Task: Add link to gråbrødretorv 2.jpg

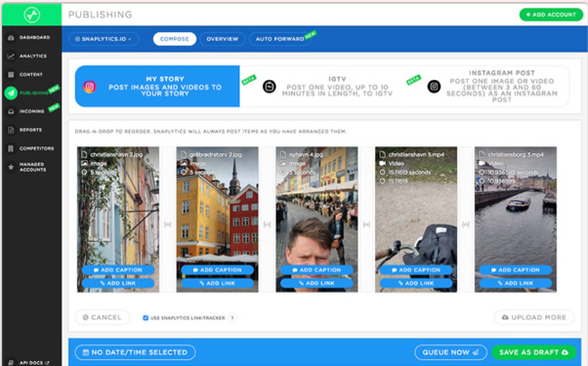Action: pyautogui.click(x=218, y=283)
